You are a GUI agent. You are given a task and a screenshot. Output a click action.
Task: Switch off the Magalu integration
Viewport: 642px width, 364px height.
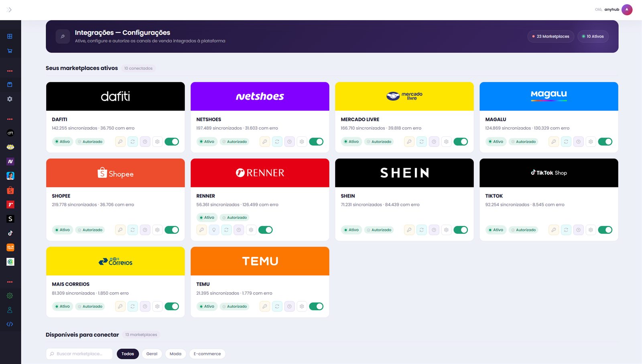click(605, 142)
